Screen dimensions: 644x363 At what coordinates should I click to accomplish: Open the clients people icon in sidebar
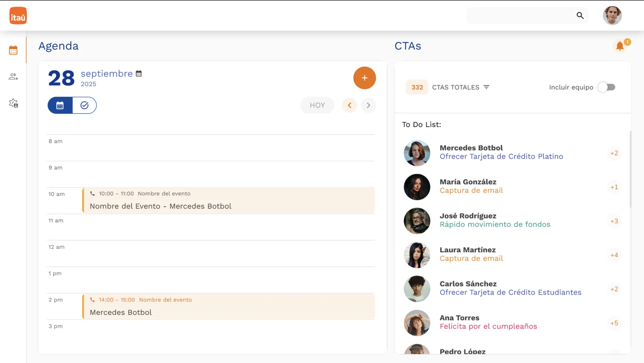13,77
